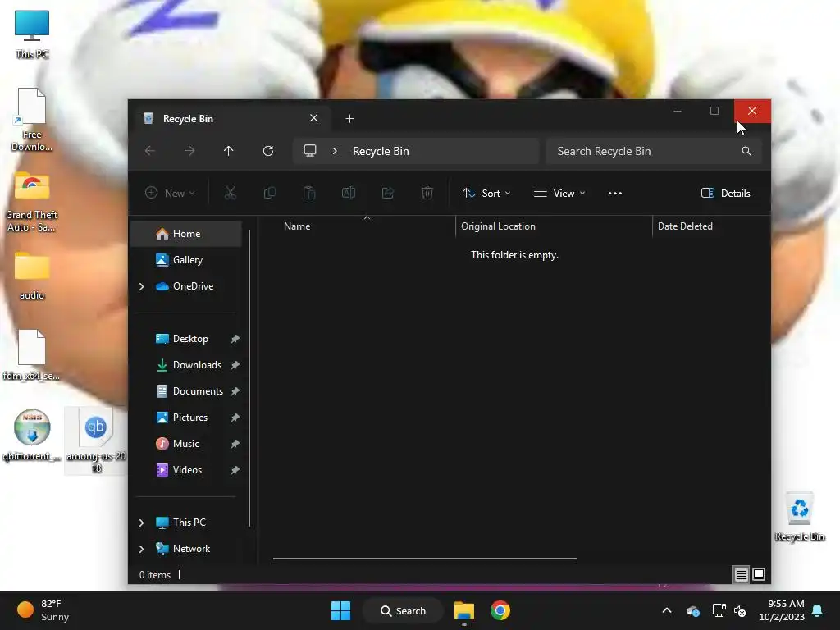Click the horizontal scrollbar in file list
The image size is (840, 630).
[x=425, y=558]
